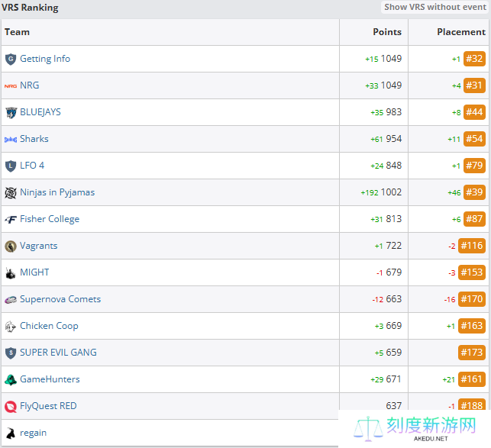491x448 pixels.
Task: Click Vagrants points value 722
Action: pyautogui.click(x=394, y=246)
